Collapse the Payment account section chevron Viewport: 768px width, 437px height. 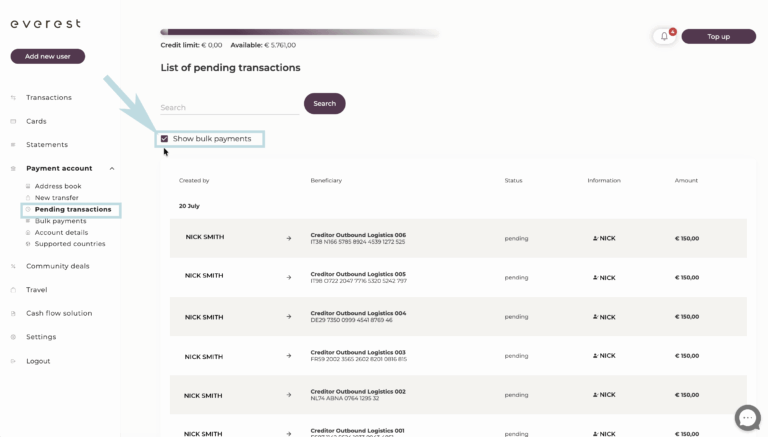tap(112, 169)
